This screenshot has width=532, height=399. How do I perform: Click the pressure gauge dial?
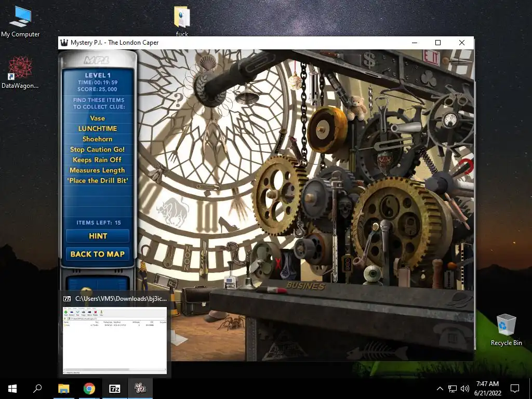[x=450, y=120]
